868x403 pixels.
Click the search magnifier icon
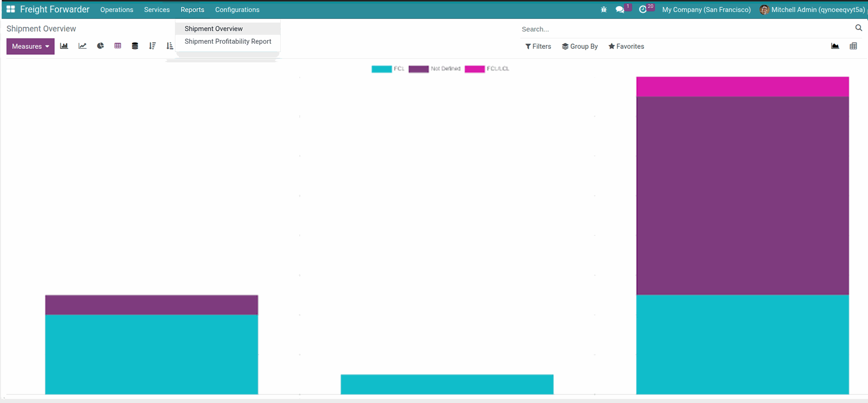pos(859,28)
